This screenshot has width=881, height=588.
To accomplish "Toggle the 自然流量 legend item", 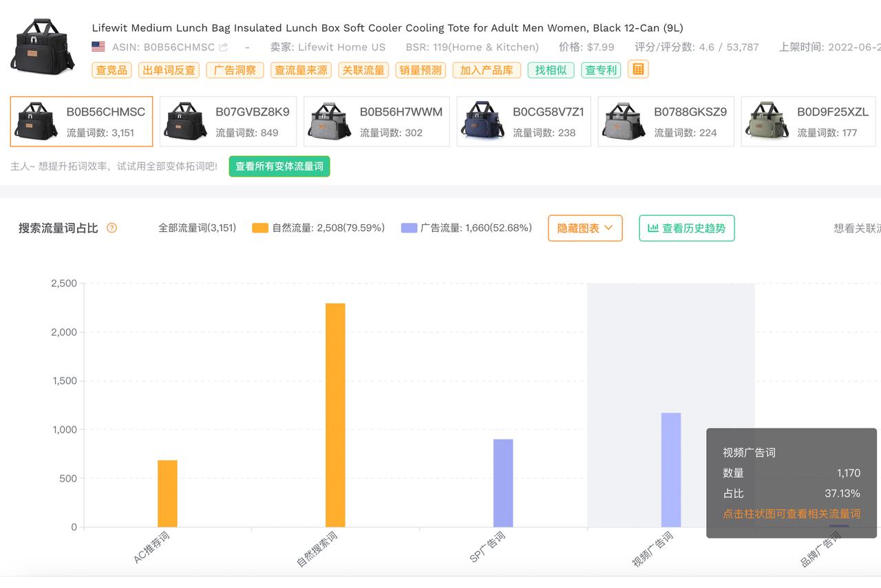I will pyautogui.click(x=319, y=228).
